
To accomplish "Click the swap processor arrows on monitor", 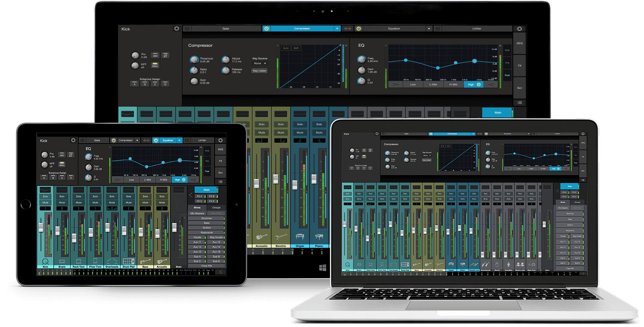I will pos(348,29).
